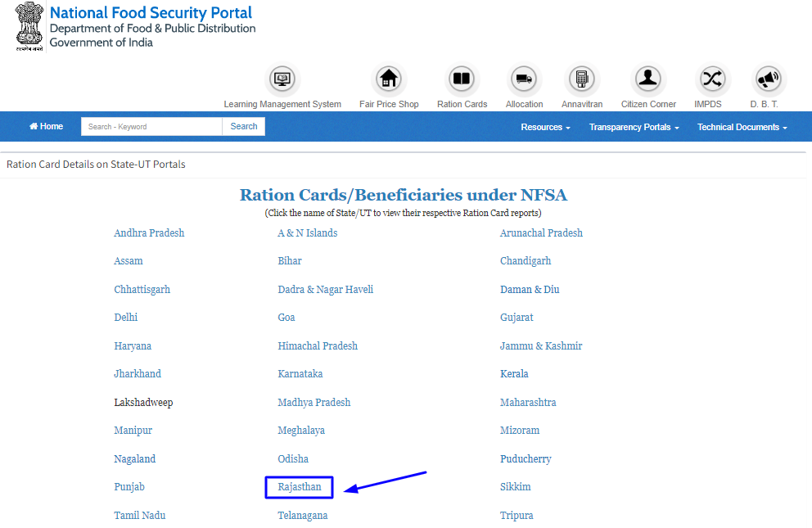Open Madhya Pradesh link
Image resolution: width=812 pixels, height=528 pixels.
click(x=314, y=402)
